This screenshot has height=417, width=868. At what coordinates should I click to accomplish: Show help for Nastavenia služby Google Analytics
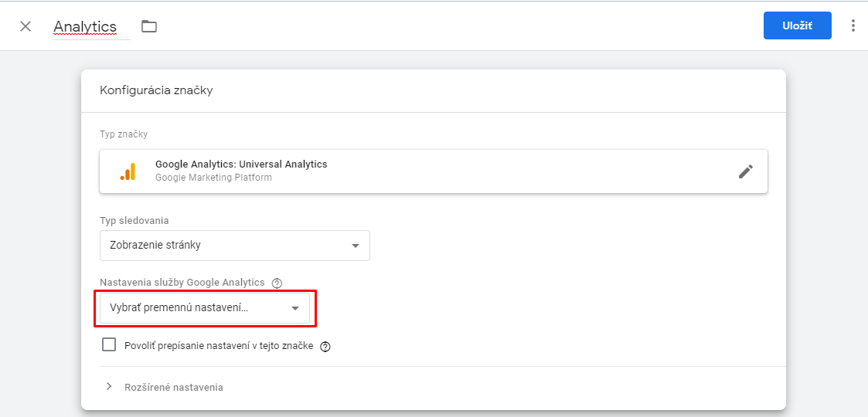click(x=277, y=283)
